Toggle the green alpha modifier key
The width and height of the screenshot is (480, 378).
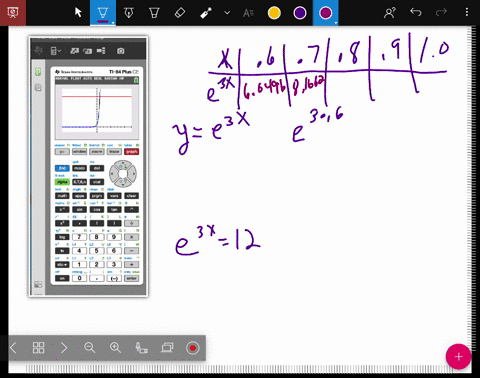point(62,182)
